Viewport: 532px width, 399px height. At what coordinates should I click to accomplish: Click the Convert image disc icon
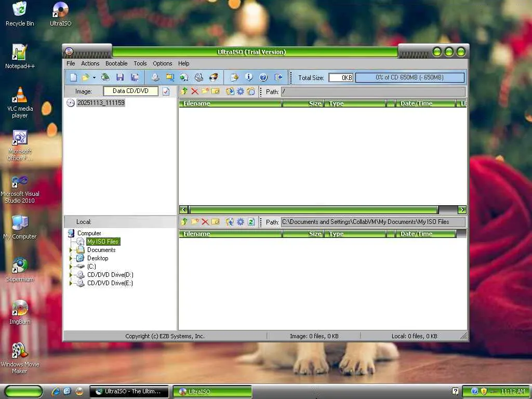pyautogui.click(x=184, y=77)
